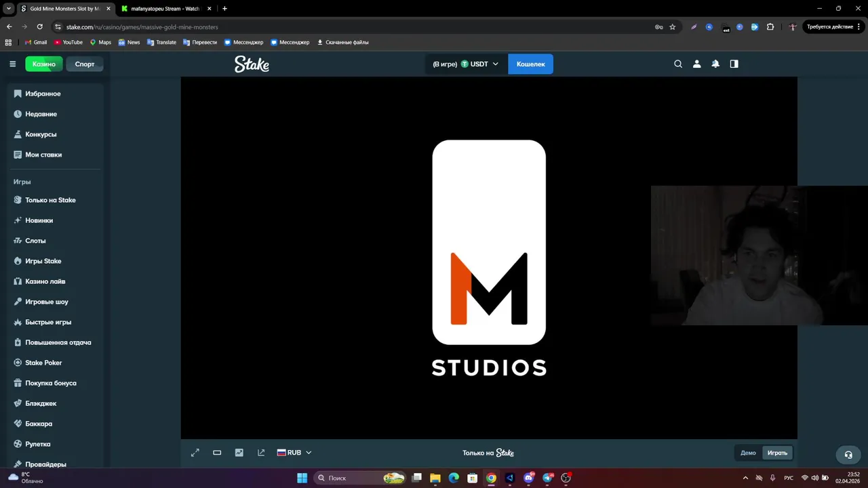
Task: Toggle theatre mode rectangle icon
Action: [x=217, y=453]
